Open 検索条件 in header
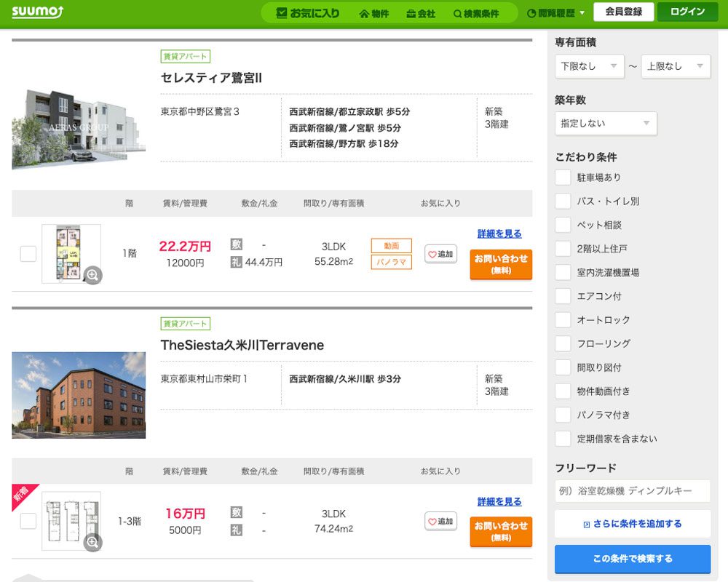Viewport: 728px width, 582px height. click(x=476, y=14)
